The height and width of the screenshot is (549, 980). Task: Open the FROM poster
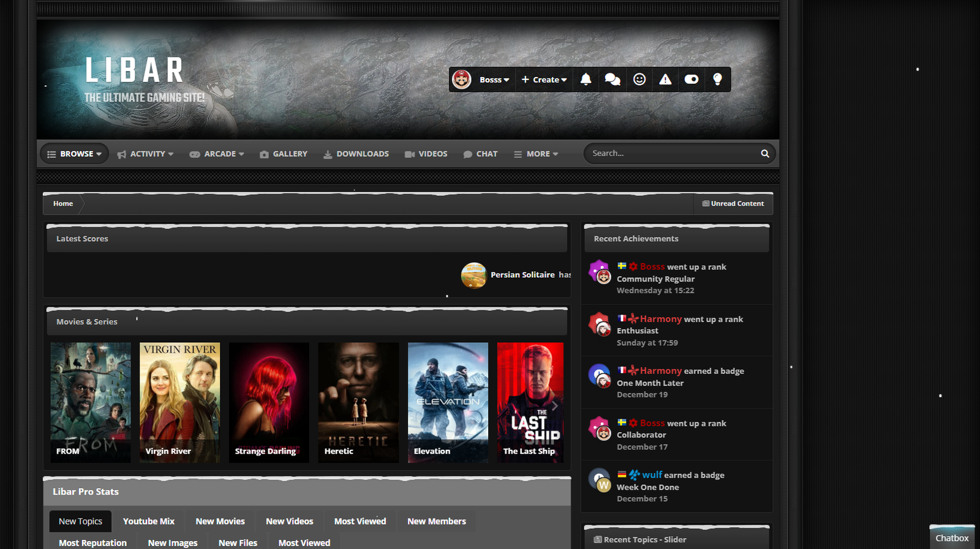[x=91, y=402]
